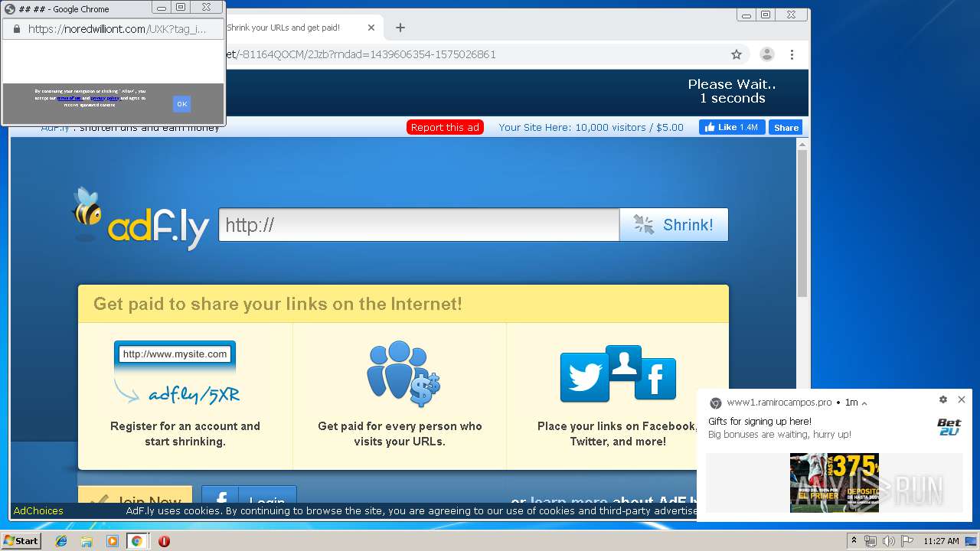Click the Facebook Like button

point(732,128)
